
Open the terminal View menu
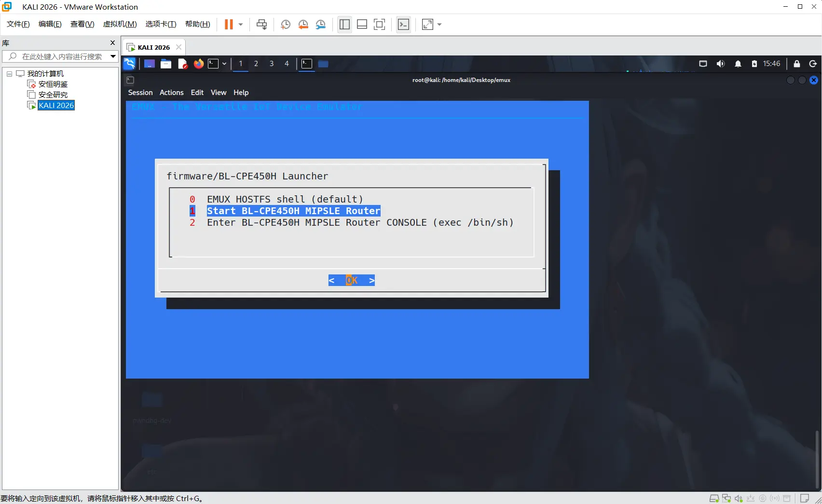tap(219, 93)
